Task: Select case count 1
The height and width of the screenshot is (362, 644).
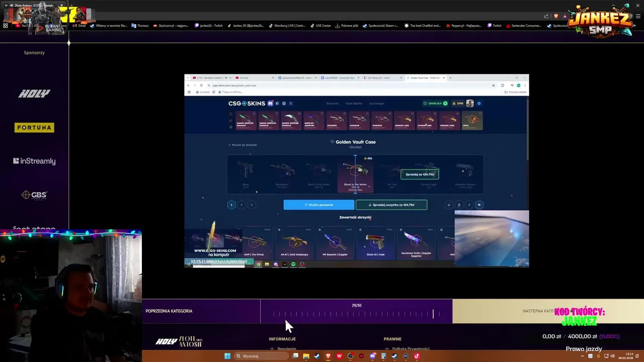Action: point(231,205)
